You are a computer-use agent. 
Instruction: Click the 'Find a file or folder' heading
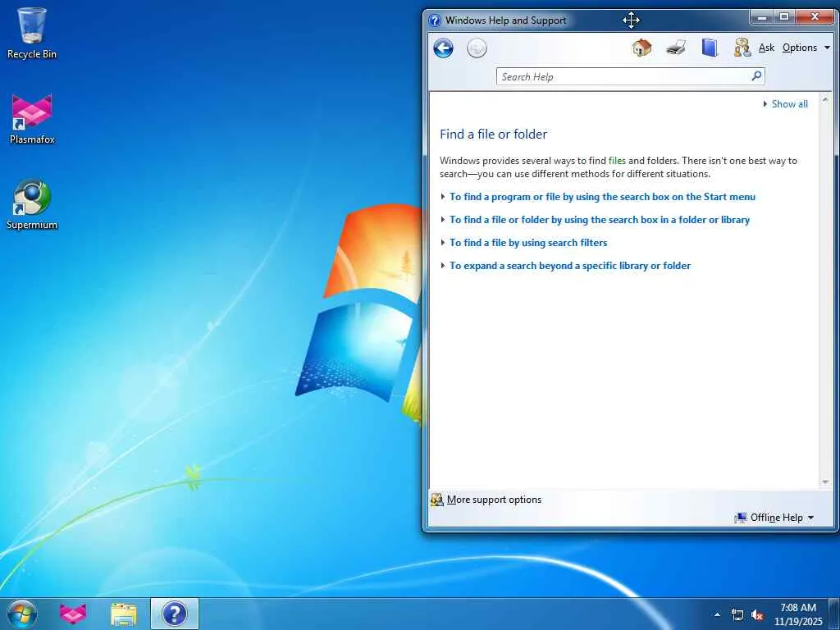[x=493, y=134]
